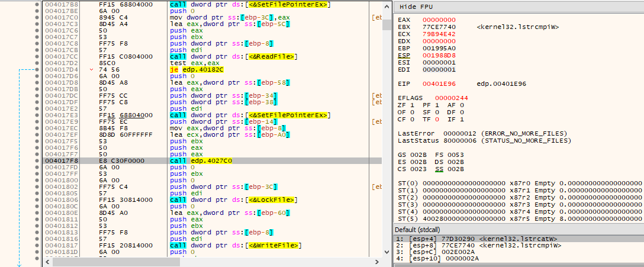Image resolution: width=644 pixels, height=267 pixels.
Task: Select the FS segment register value 0053
Action: [456, 155]
